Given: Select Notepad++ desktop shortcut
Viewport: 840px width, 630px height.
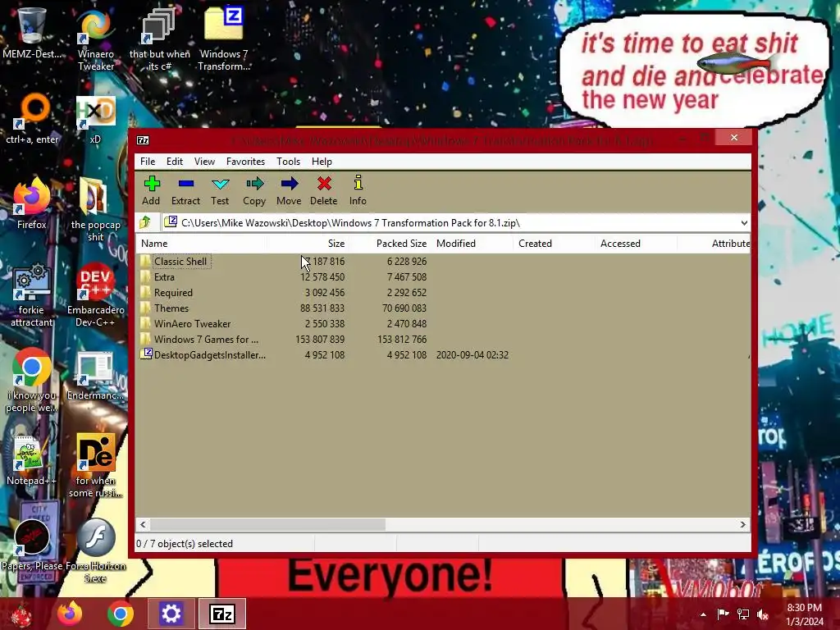Looking at the screenshot, I should pos(31,459).
